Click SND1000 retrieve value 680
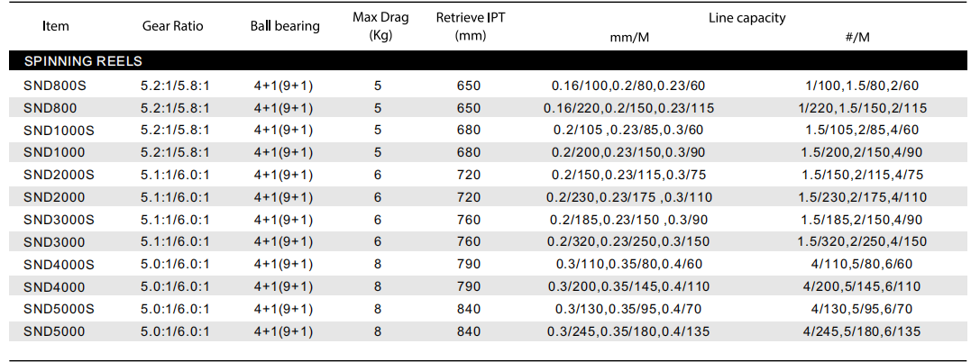Screen dimensions: 980x362 click(469, 152)
